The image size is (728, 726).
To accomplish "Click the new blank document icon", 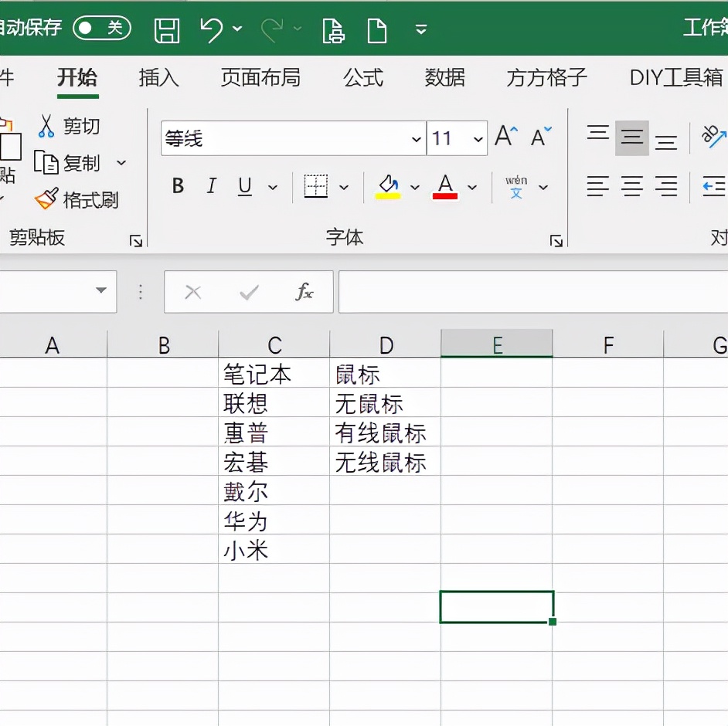I will (x=376, y=31).
